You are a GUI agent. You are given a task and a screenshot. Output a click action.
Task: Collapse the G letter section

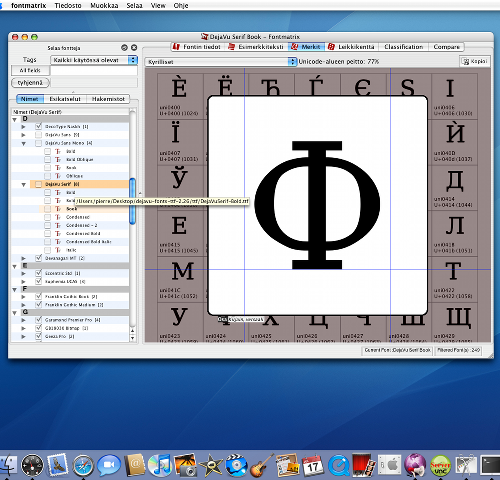(15, 313)
